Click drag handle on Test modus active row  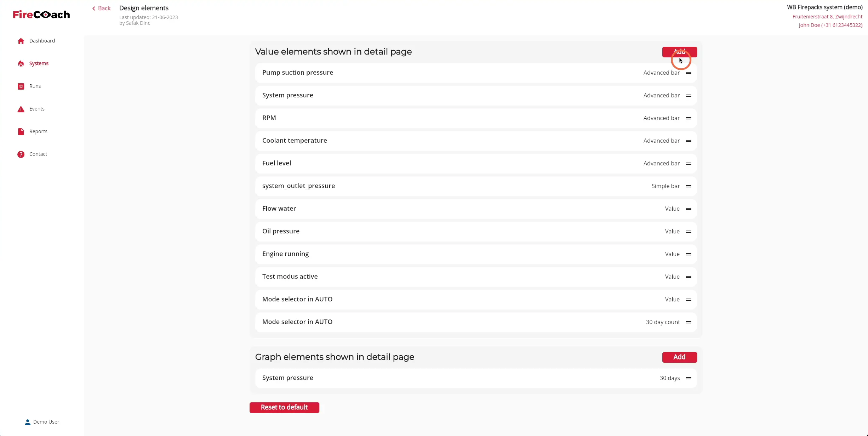click(689, 277)
